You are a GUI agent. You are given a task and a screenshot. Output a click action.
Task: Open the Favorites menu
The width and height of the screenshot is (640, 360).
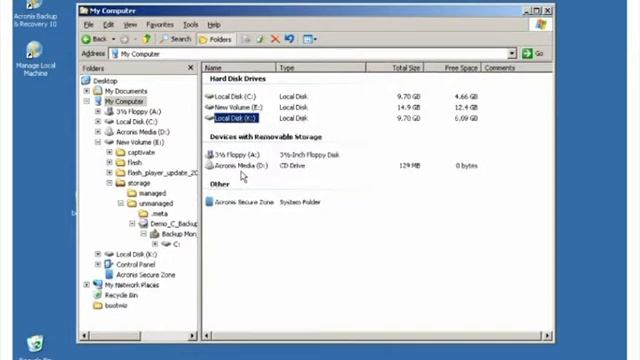point(160,25)
